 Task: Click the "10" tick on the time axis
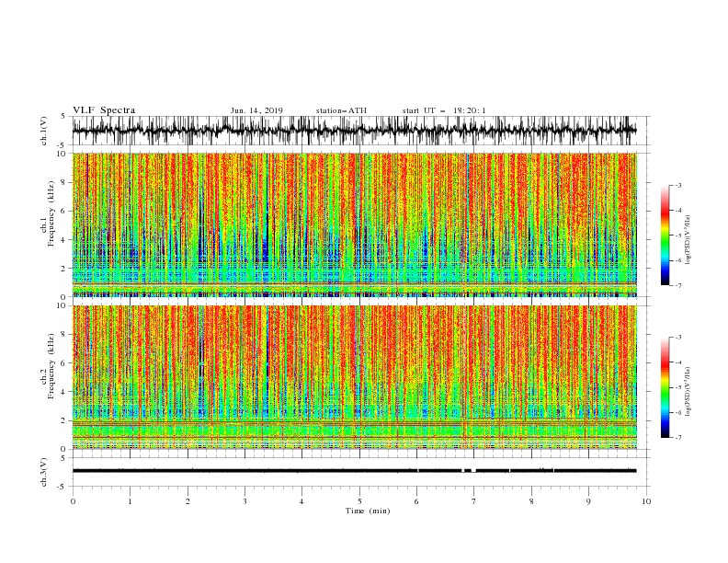click(646, 501)
